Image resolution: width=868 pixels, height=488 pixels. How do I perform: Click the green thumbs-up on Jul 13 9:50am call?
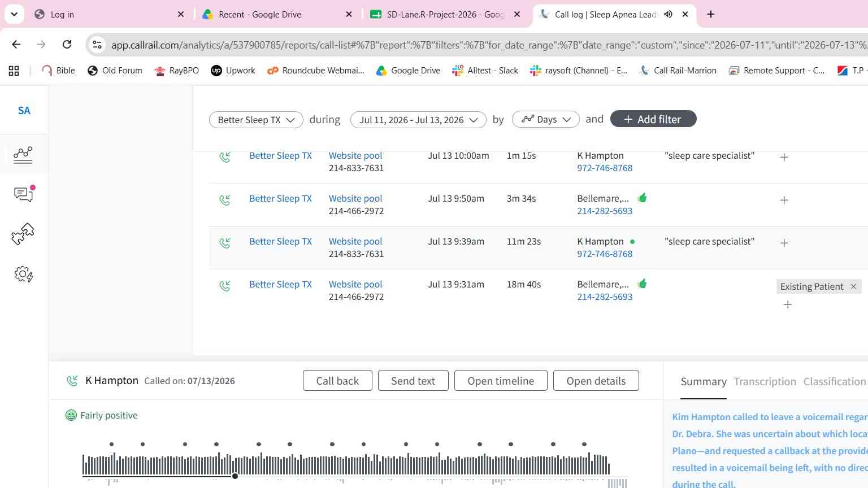(x=642, y=198)
